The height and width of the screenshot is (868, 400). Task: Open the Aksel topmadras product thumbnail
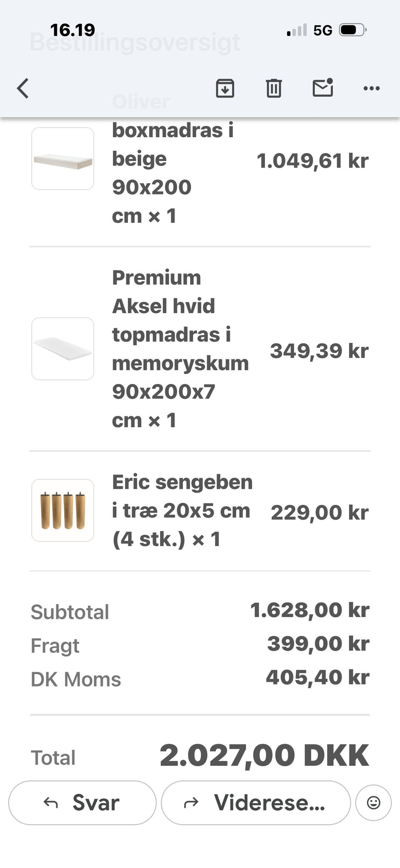[x=63, y=349]
